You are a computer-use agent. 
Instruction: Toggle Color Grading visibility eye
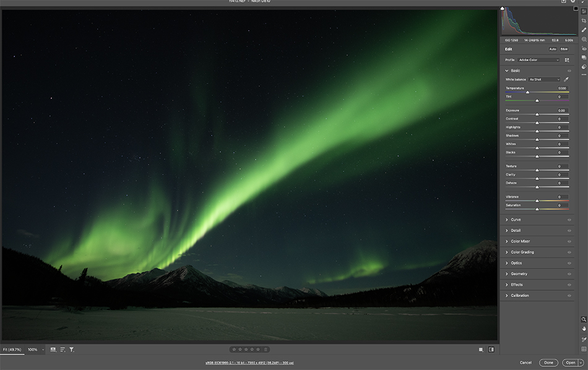569,252
